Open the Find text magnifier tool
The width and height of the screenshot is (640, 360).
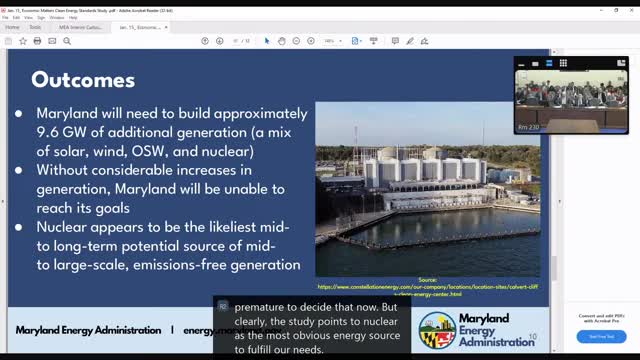pyautogui.click(x=67, y=41)
